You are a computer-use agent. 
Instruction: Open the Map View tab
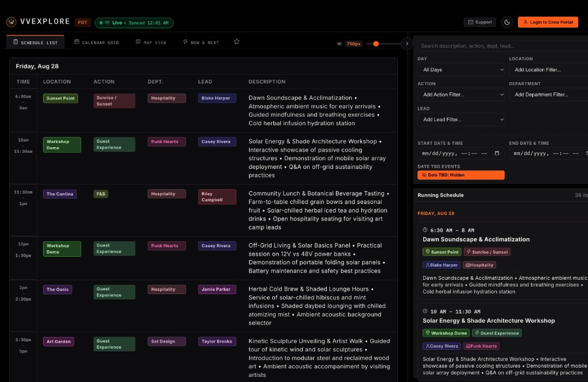pyautogui.click(x=151, y=43)
